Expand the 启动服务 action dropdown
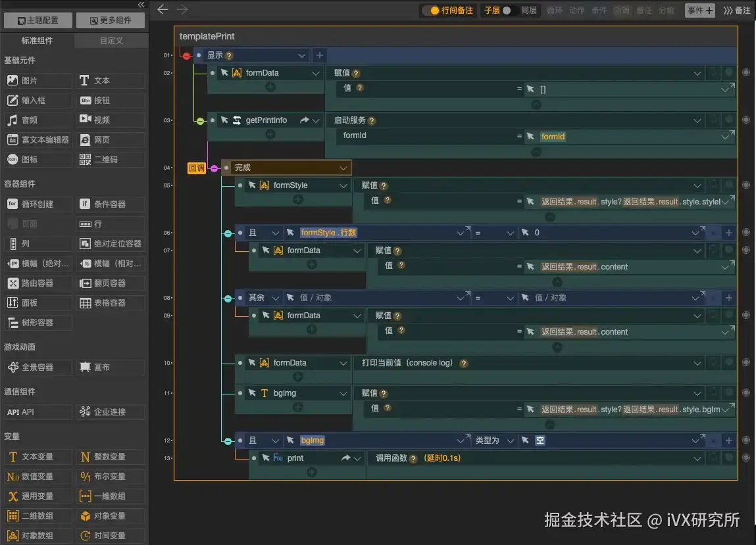Viewport: 756px width, 545px height. coord(697,120)
